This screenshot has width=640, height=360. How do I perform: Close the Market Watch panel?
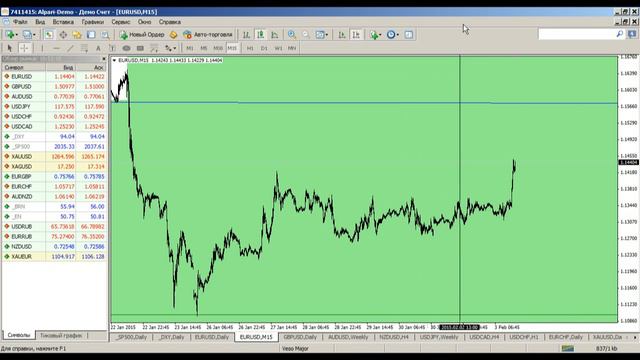(x=104, y=59)
